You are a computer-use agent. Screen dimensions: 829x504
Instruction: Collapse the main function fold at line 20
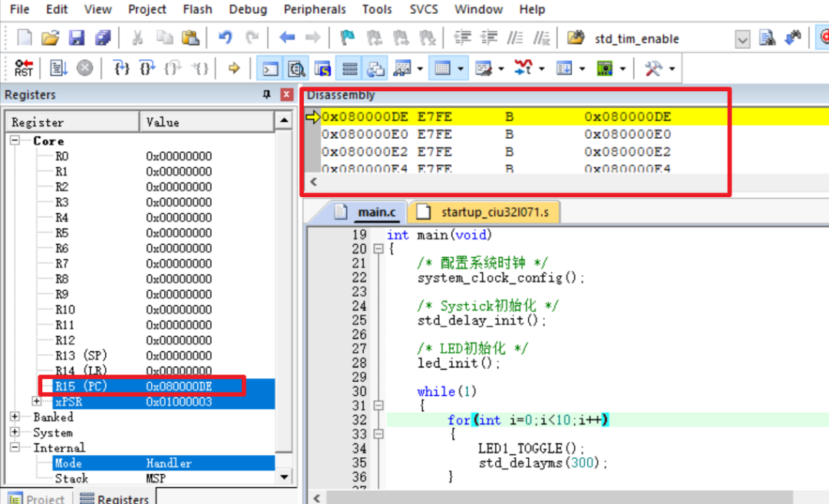[x=378, y=249]
